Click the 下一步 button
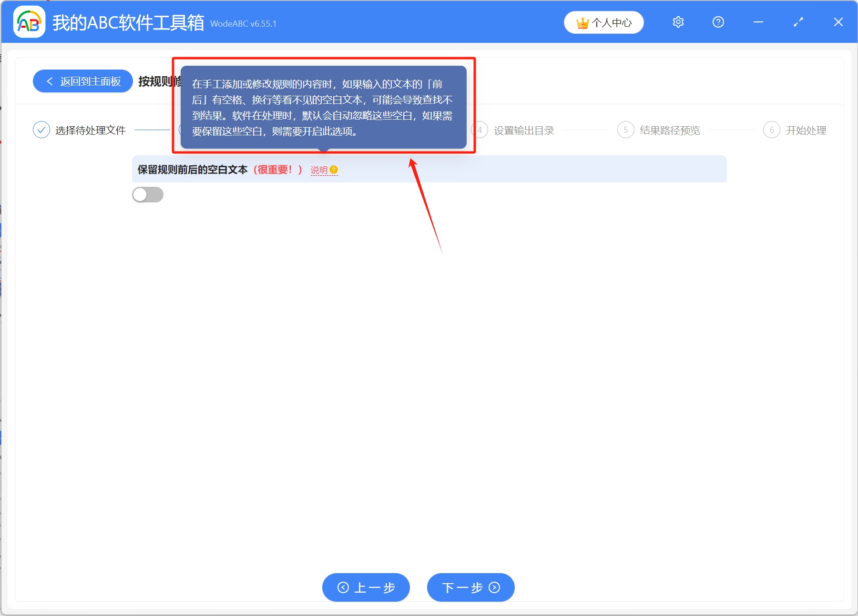 click(470, 587)
